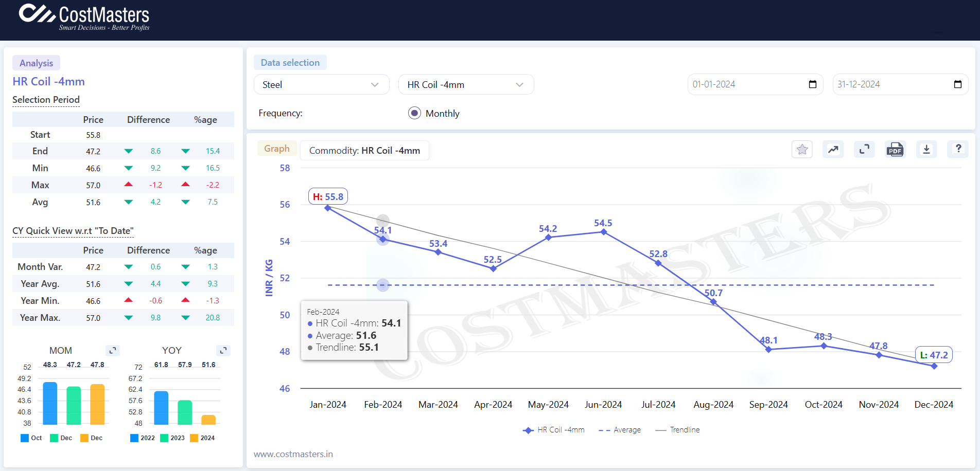Open the Steel category dropdown
Screen dimensions: 980x471
[321, 85]
